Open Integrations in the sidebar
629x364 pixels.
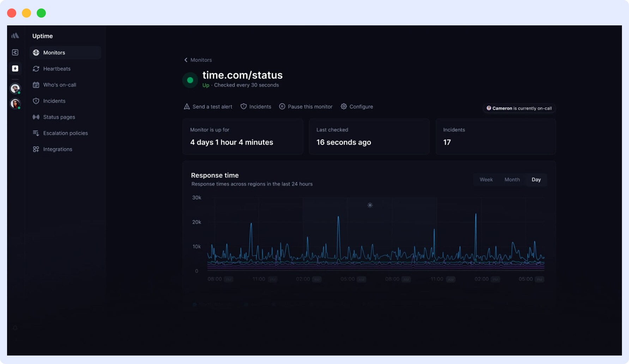(66, 149)
